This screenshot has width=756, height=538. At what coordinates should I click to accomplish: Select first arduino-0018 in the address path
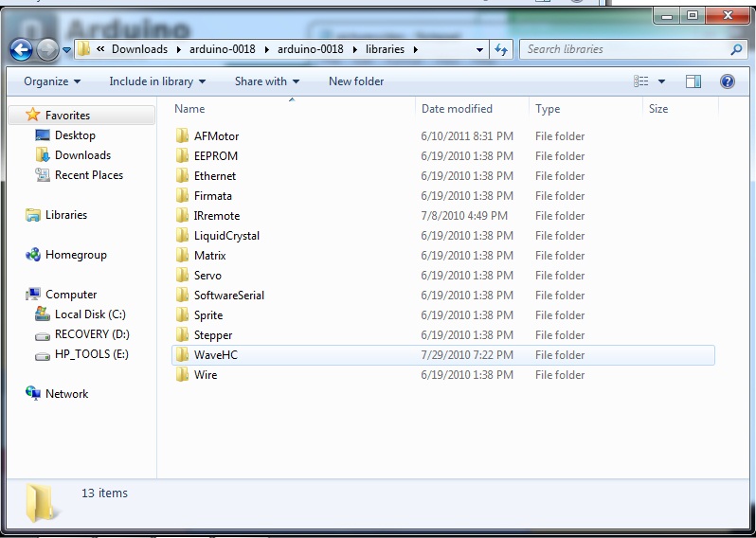click(x=223, y=49)
